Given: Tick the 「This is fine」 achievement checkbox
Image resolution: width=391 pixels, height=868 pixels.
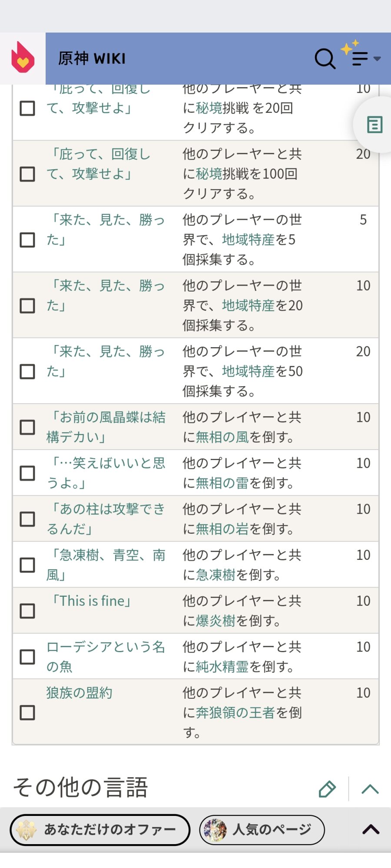Looking at the screenshot, I should click(27, 611).
